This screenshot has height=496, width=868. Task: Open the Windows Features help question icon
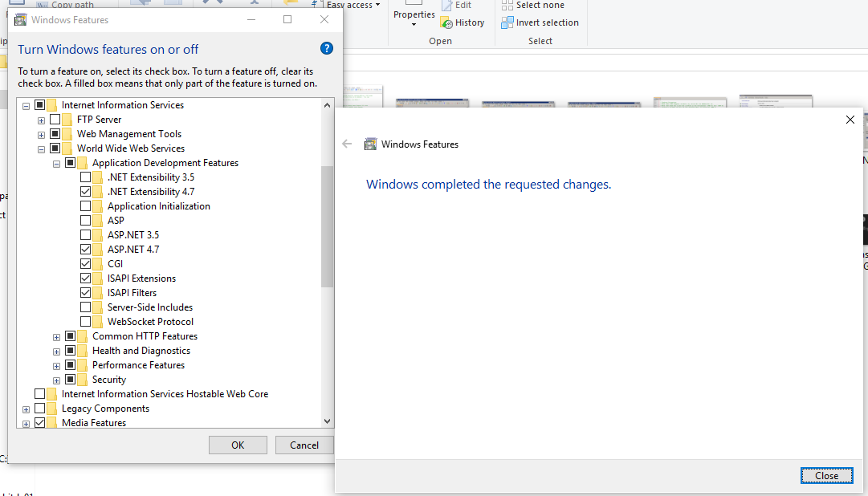click(327, 49)
